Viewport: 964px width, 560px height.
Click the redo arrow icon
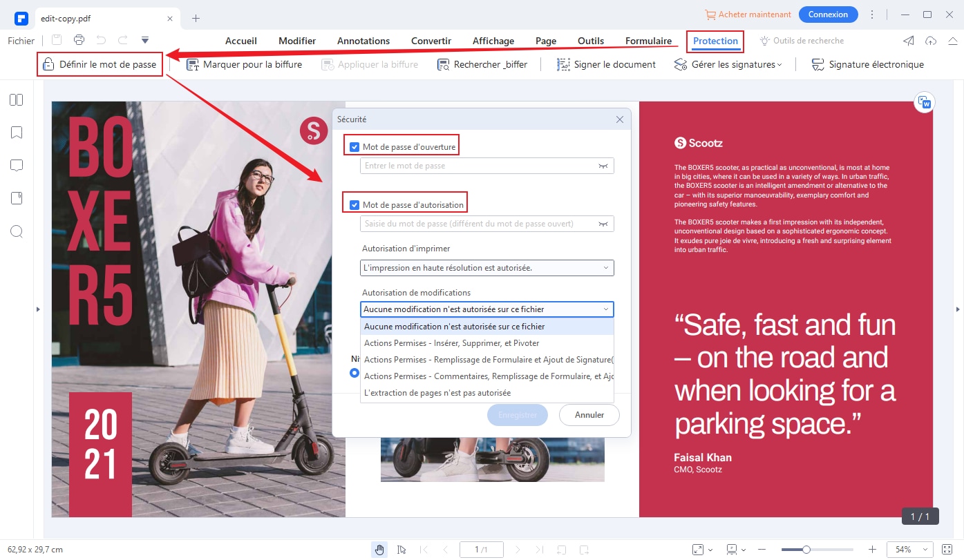123,41
